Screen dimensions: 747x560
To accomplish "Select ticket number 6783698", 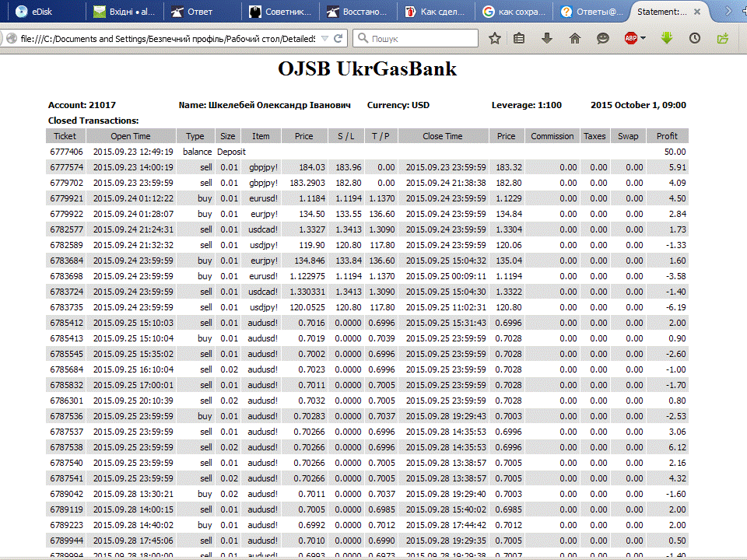I will click(x=66, y=276).
